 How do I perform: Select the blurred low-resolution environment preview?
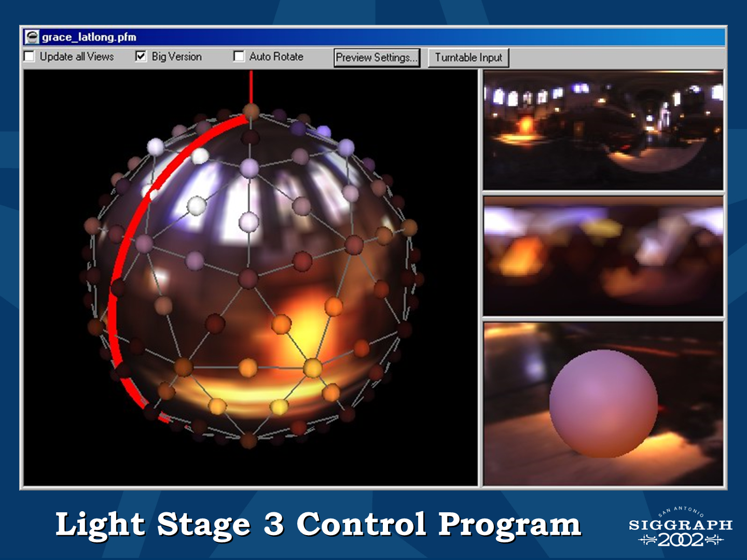[x=603, y=256]
